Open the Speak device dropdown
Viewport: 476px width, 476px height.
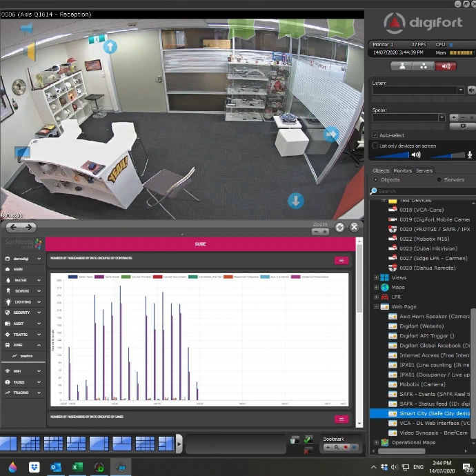coord(442,117)
